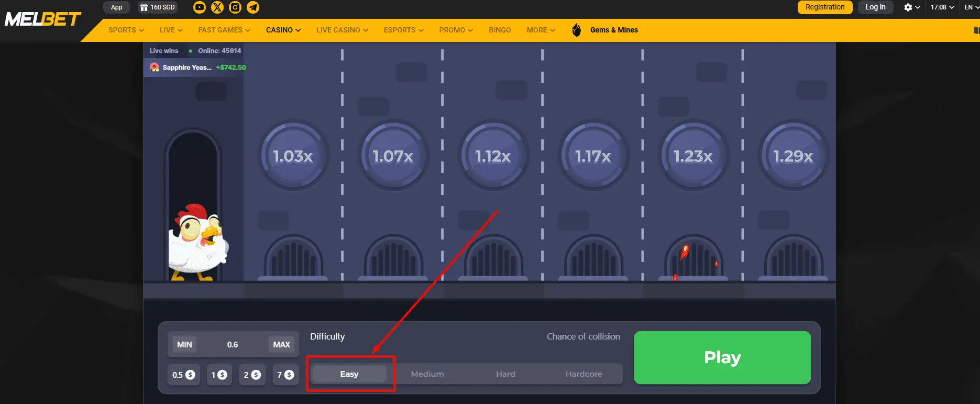Expand the Fast Games menu
This screenshot has height=404, width=980.
224,30
